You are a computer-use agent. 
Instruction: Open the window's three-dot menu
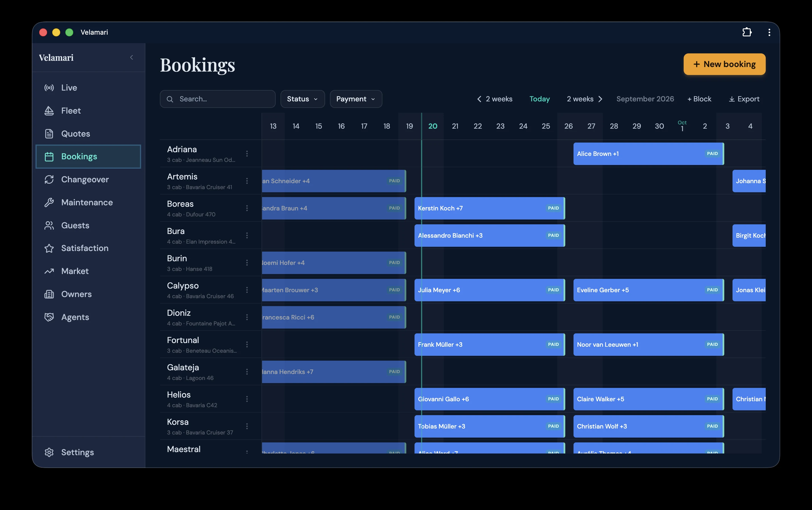769,32
